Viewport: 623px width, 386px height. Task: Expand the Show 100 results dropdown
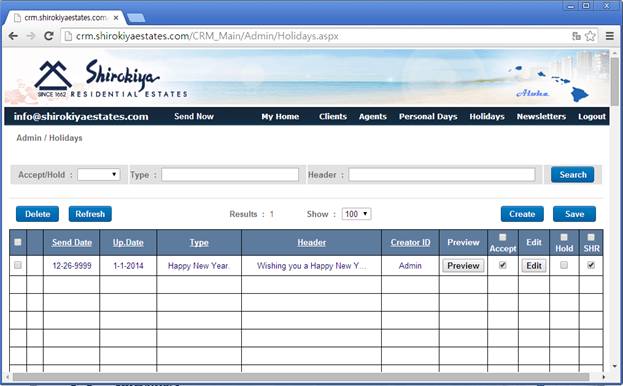pyautogui.click(x=356, y=214)
